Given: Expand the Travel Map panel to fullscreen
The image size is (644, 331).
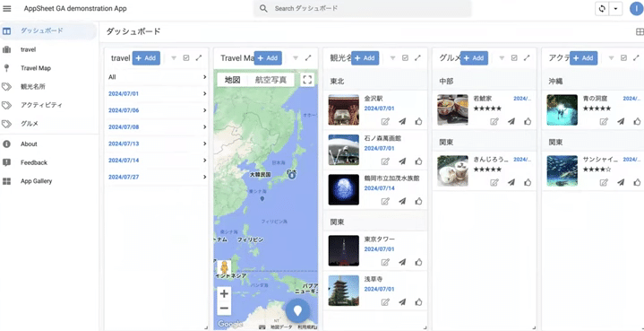Looking at the screenshot, I should 308,58.
